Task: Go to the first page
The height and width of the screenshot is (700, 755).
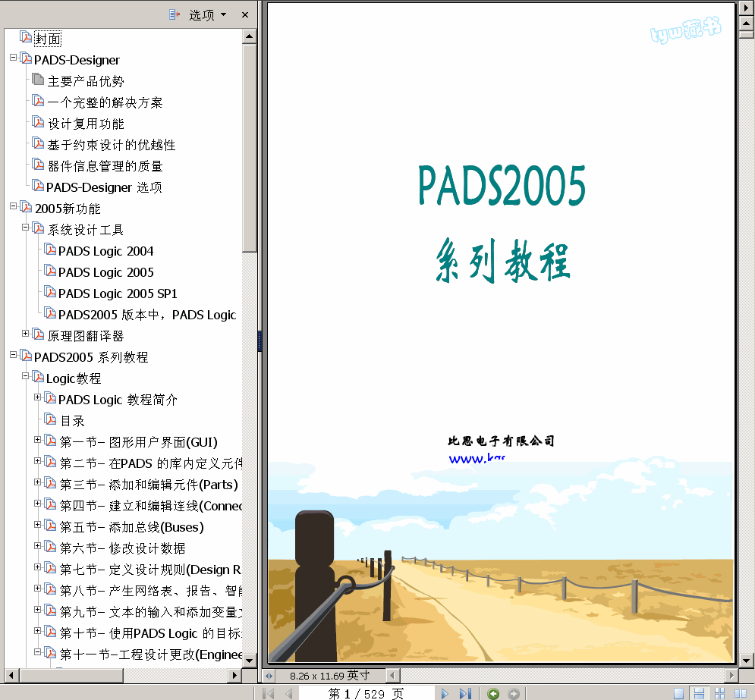Action: (270, 693)
